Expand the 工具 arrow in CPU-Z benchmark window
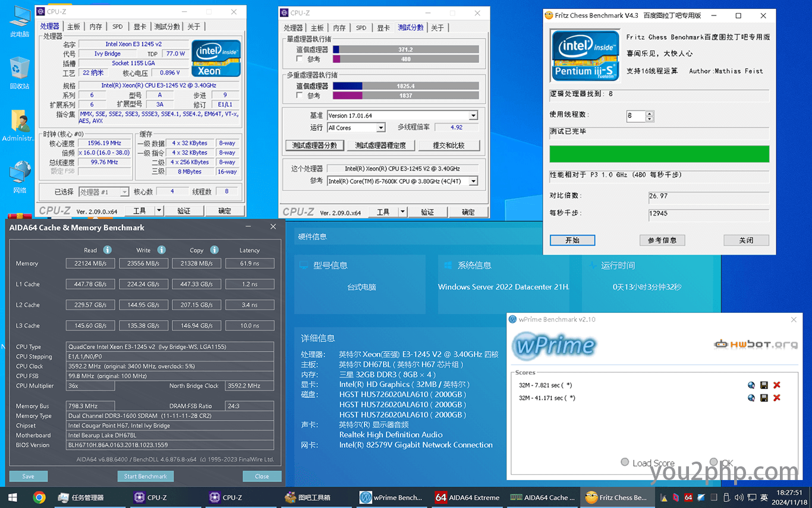Screen dimensions: 812x508 (402, 212)
